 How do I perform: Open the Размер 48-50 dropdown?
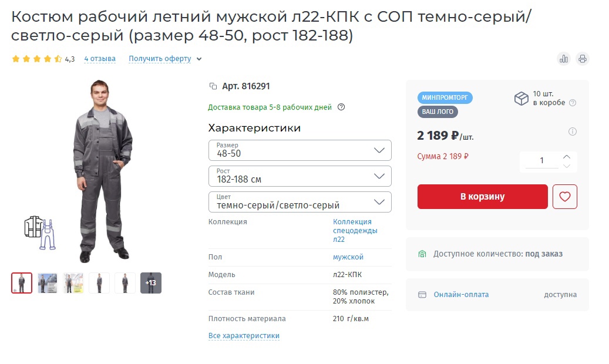[300, 150]
